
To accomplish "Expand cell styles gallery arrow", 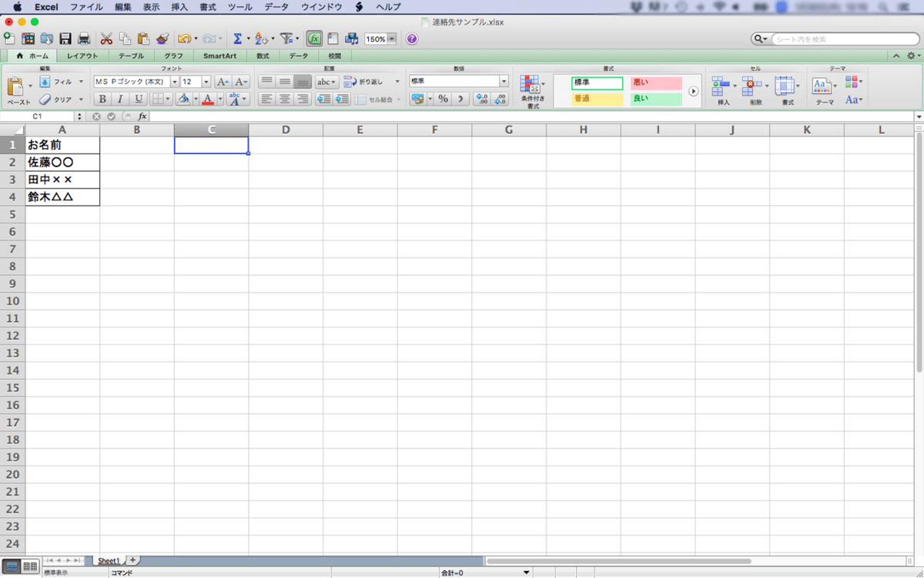I will click(x=693, y=91).
